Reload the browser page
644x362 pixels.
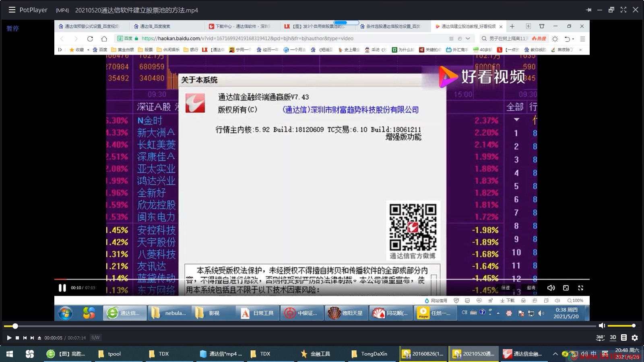90,39
